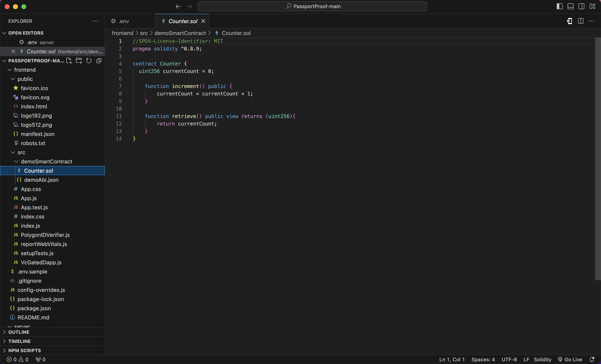The image size is (601, 364).
Task: Expand the TIMELINE section
Action: click(x=19, y=341)
